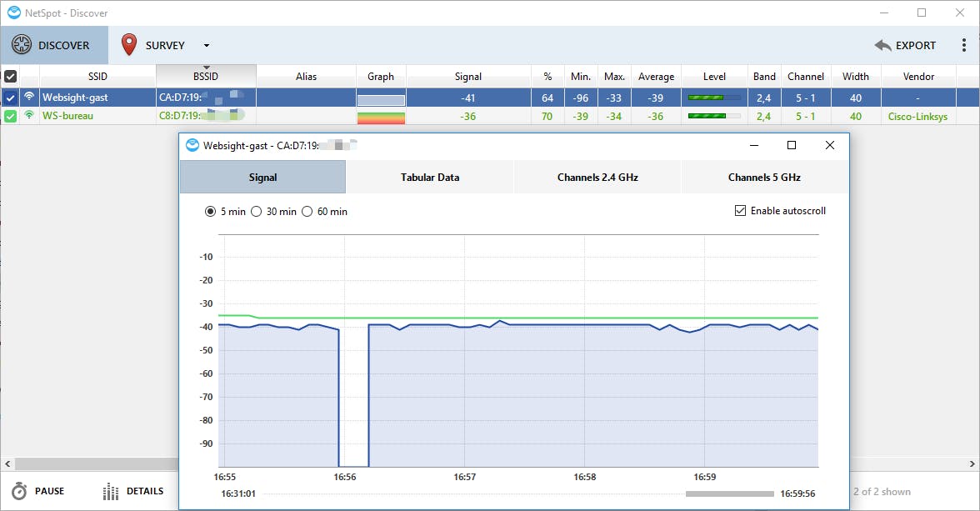Select the 60 min time range
980x511 pixels.
[307, 212]
